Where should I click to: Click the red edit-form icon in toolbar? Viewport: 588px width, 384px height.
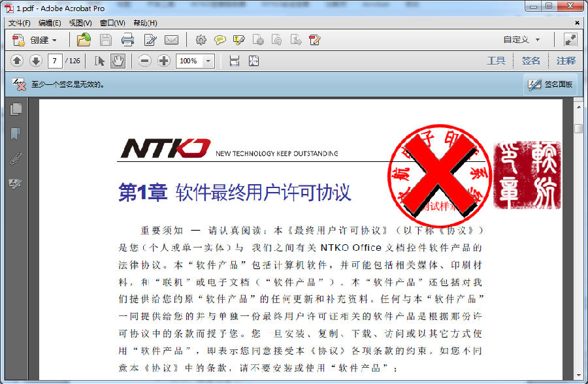click(x=315, y=40)
